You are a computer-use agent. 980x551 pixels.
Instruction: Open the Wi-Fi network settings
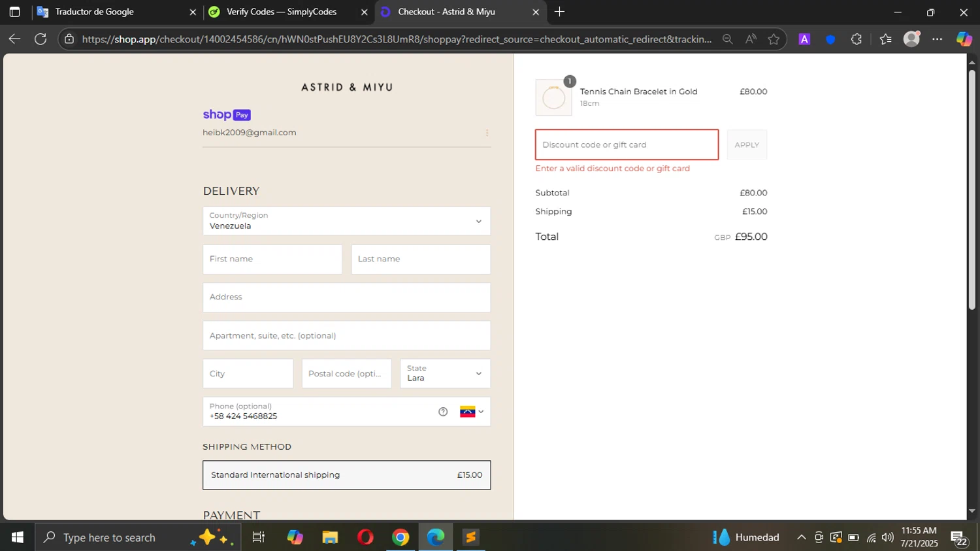pos(871,538)
